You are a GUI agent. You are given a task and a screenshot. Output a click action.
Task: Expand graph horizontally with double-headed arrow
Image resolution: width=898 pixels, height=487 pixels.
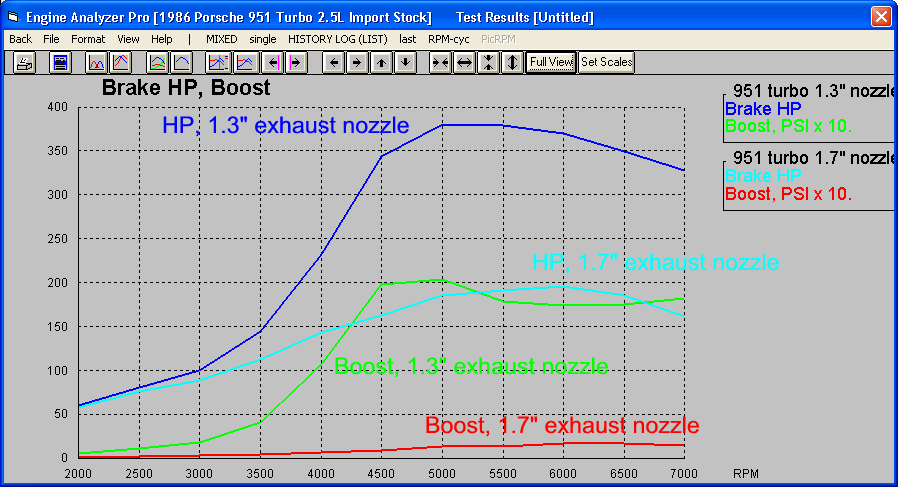point(464,62)
